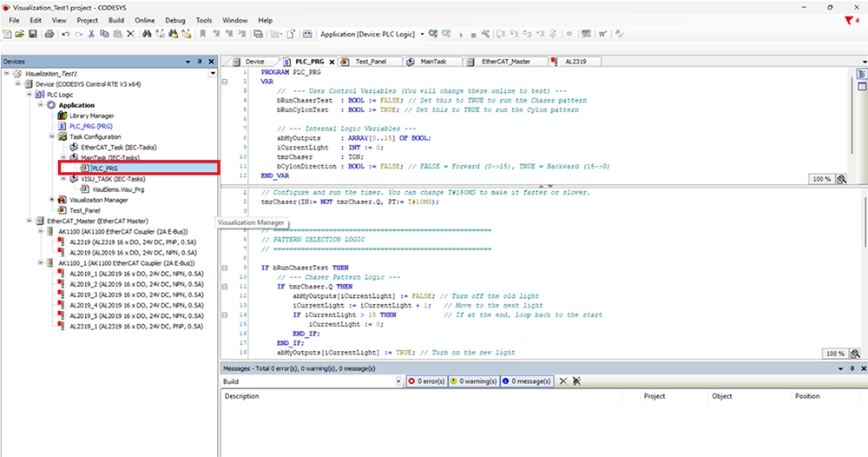Collapse the IF bRunChaserTest block
Screen dimensions: 868x457
[x=225, y=268]
